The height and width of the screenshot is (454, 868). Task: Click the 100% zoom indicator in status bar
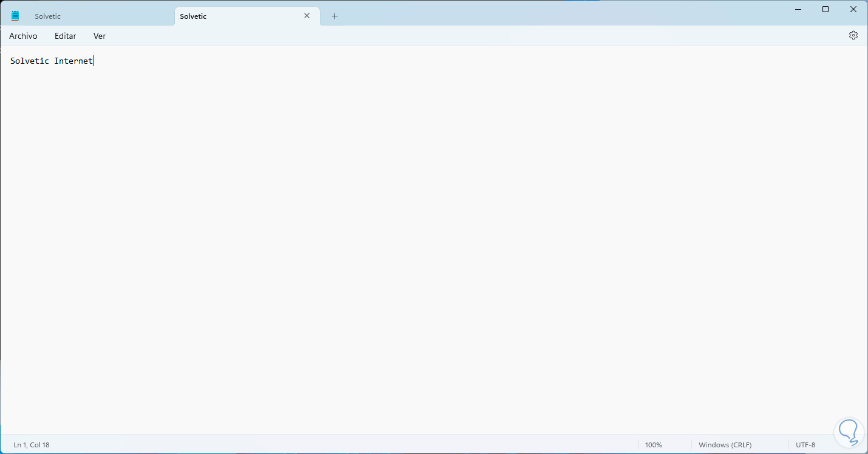pyautogui.click(x=653, y=444)
